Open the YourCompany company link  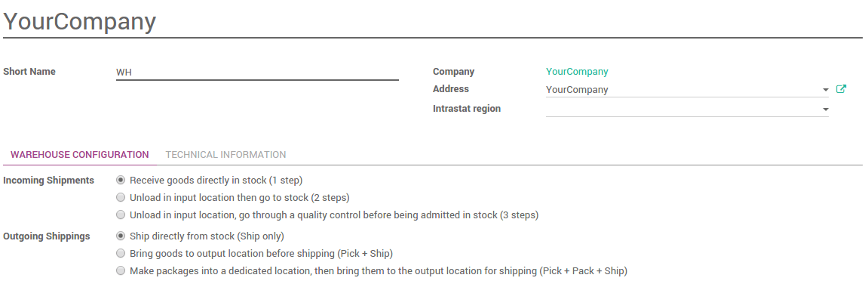tap(577, 72)
